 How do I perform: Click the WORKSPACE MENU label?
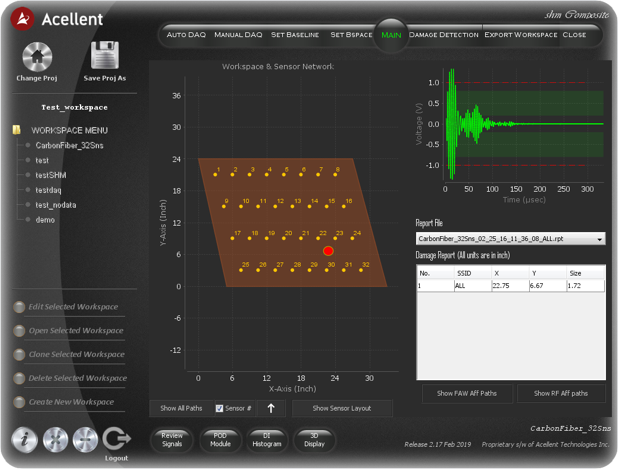[70, 130]
